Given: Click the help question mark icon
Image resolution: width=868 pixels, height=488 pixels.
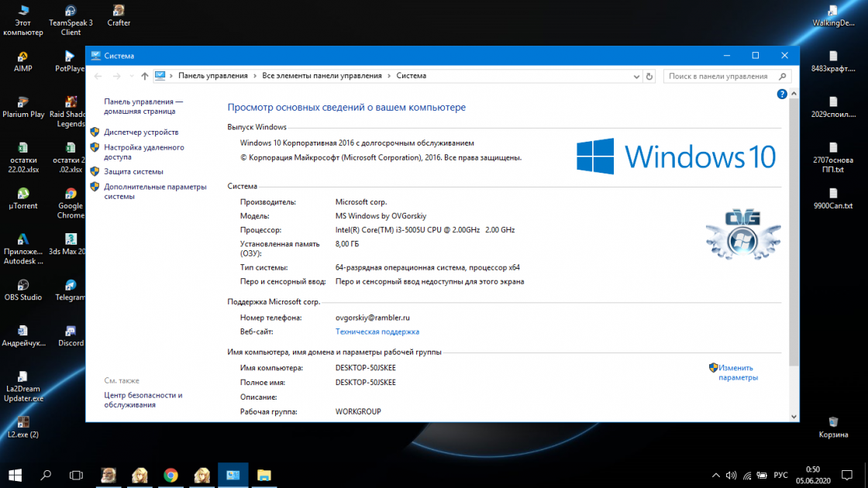Looking at the screenshot, I should click(x=782, y=94).
